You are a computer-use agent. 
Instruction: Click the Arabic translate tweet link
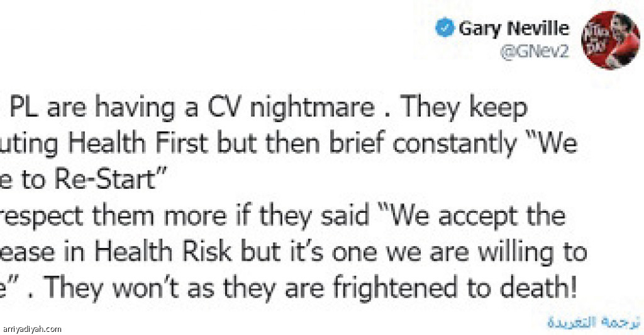[x=594, y=322]
